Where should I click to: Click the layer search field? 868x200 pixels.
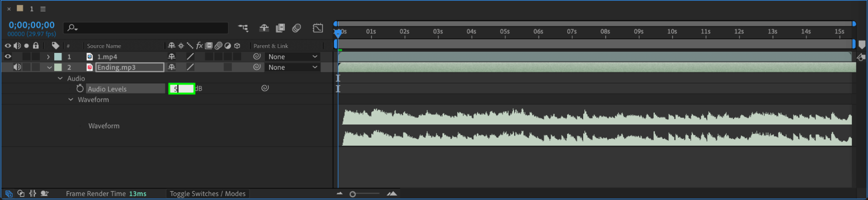146,28
